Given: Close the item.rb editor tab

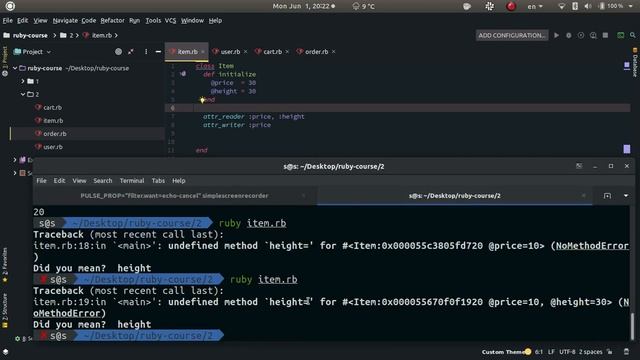Looking at the screenshot, I should (202, 52).
